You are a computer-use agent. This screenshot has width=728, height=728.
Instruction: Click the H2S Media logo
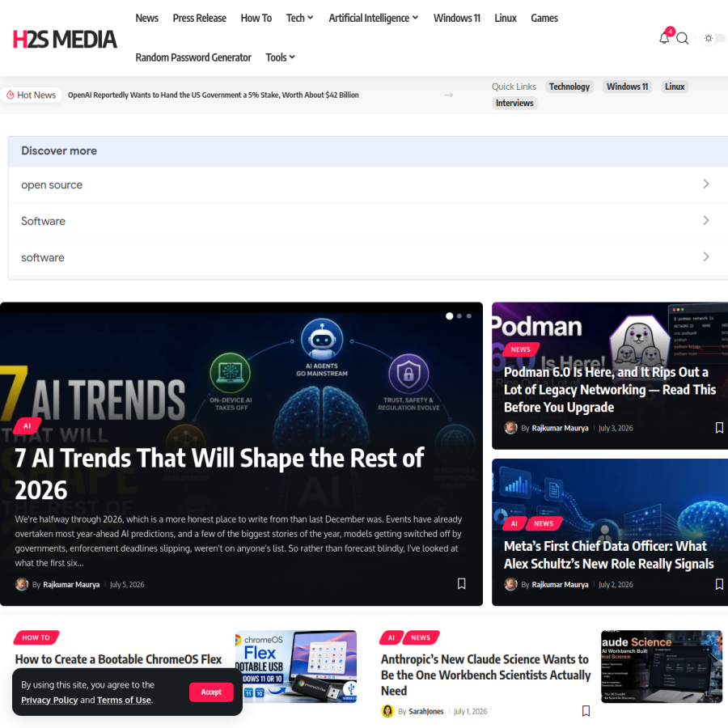click(x=65, y=39)
